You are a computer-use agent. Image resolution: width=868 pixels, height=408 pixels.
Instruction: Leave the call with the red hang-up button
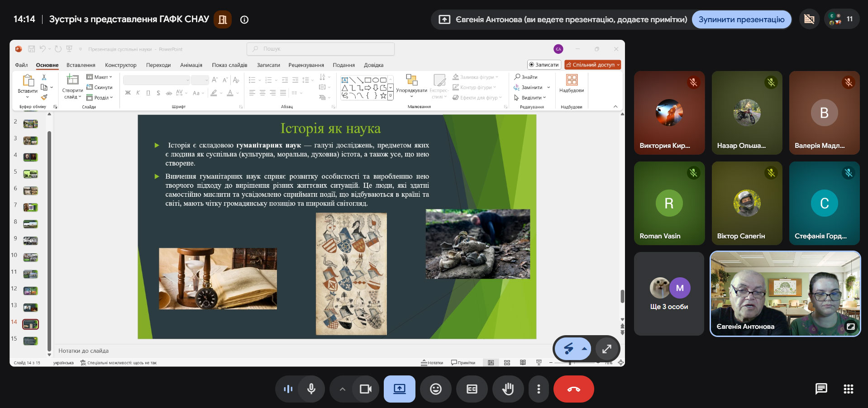(x=574, y=389)
